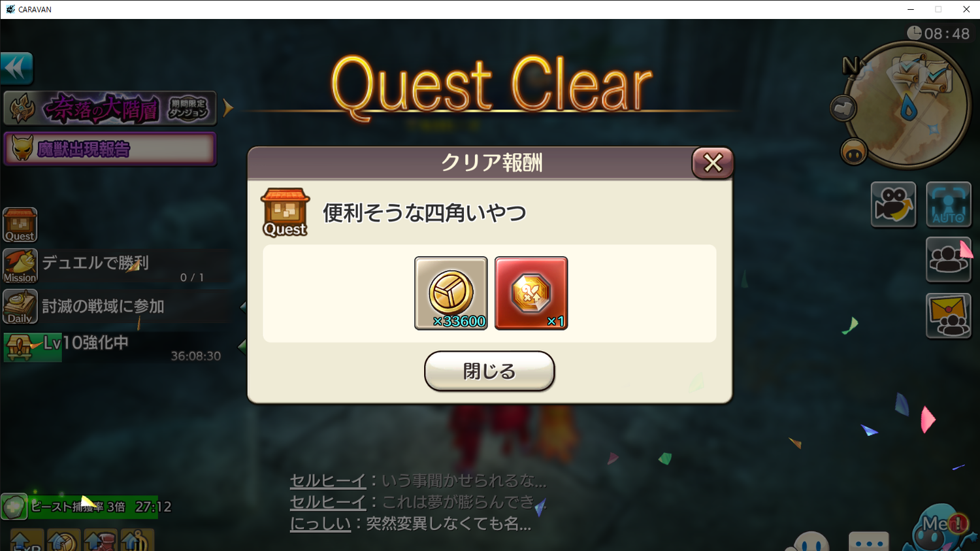Viewport: 980px width, 551px height.
Task: Expand the banner list arrow
Action: click(227, 108)
